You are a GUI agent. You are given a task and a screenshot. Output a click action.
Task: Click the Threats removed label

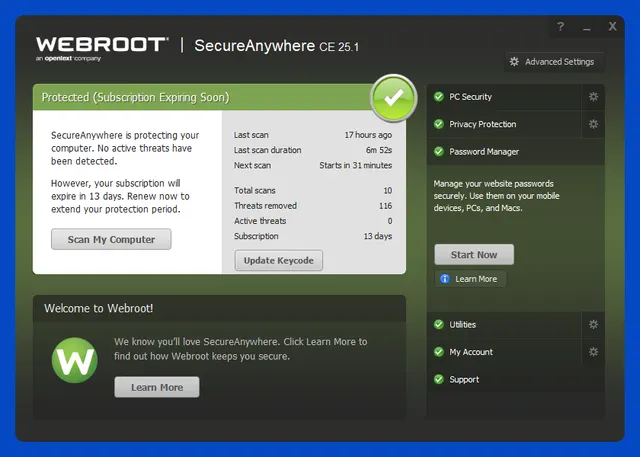coord(265,206)
